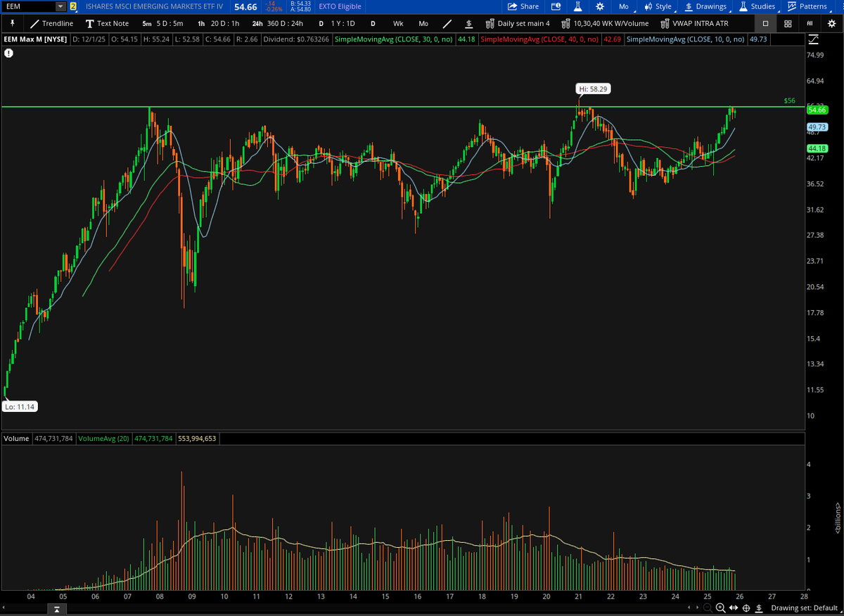Select the single chart layout icon
This screenshot has width=844, height=616.
(x=766, y=23)
